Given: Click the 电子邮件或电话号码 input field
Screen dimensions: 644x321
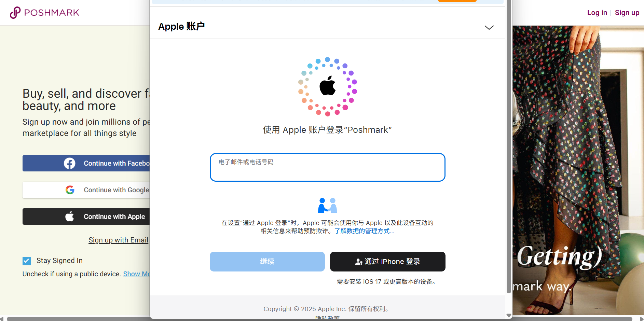Looking at the screenshot, I should point(327,167).
